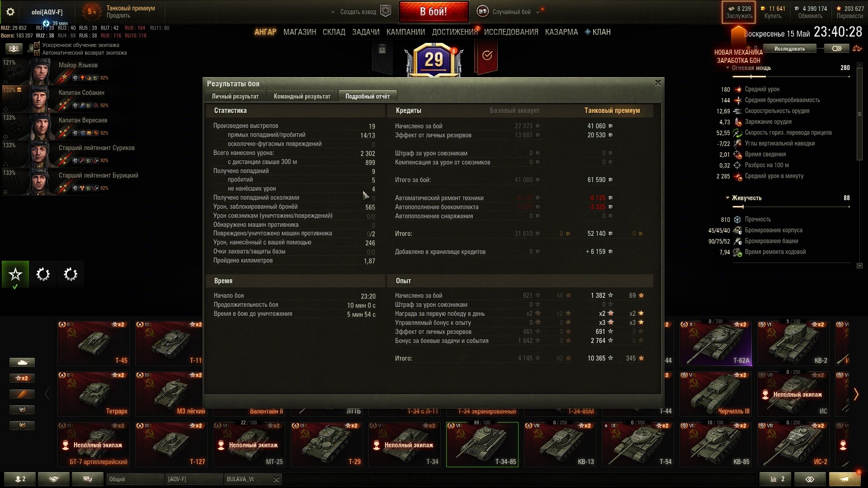This screenshot has height=488, width=868.
Task: Switch to Командный результат tab
Action: click(302, 96)
